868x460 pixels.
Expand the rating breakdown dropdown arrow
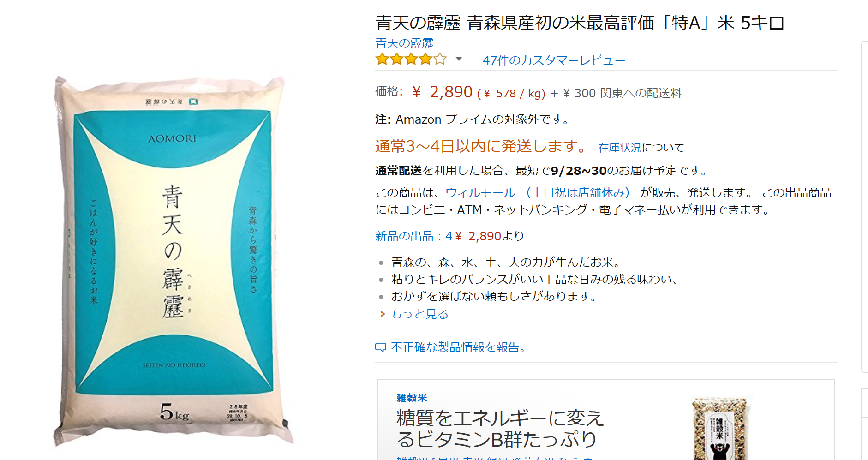[459, 59]
